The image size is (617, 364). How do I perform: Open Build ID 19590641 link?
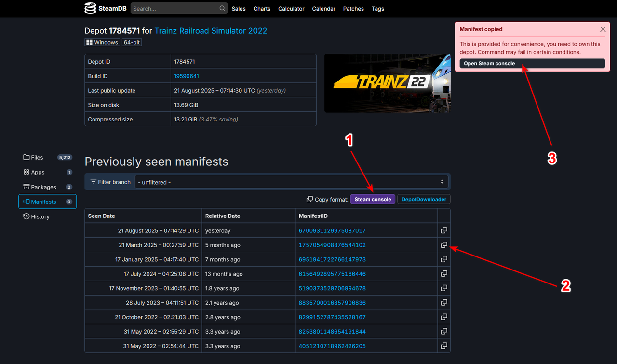point(187,76)
